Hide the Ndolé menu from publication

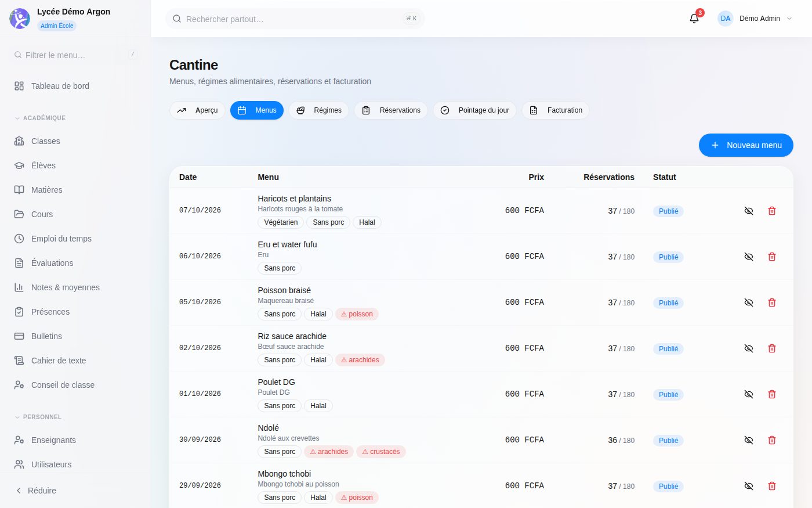(x=749, y=440)
